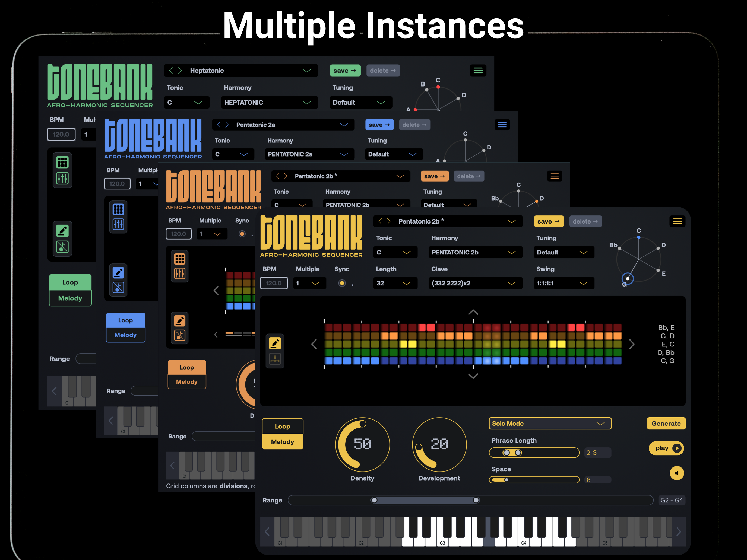Click yellow save button

(548, 221)
